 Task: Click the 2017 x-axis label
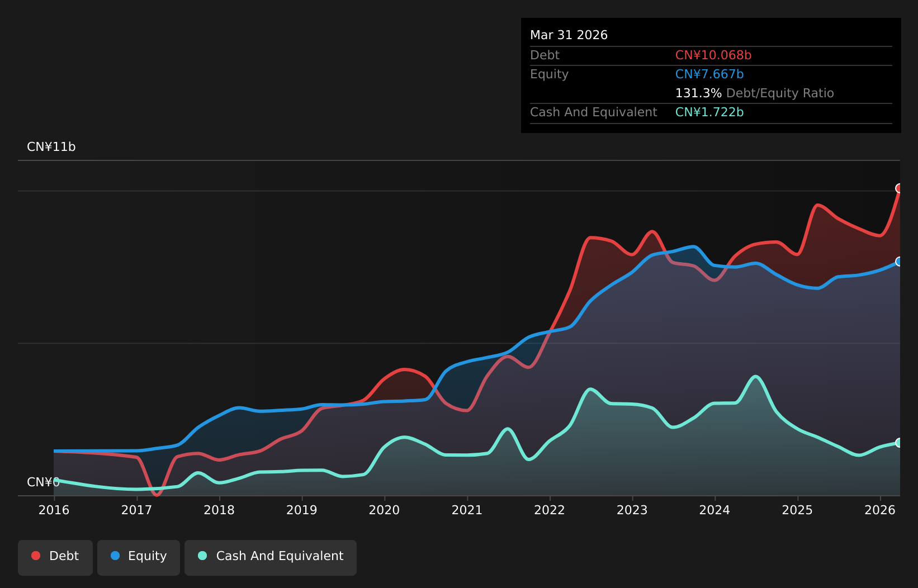[136, 510]
